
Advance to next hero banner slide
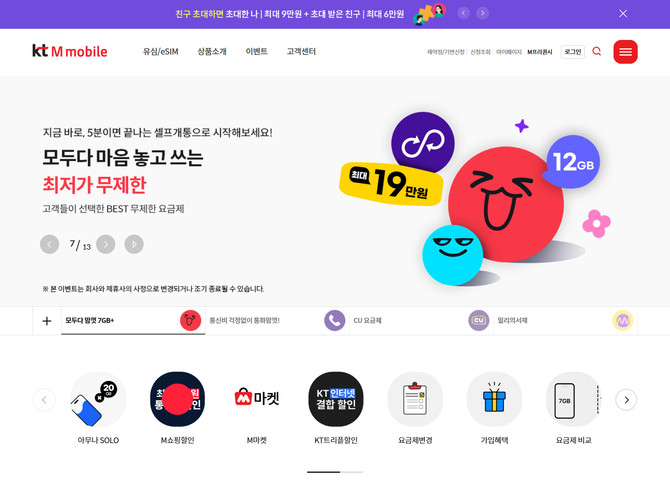[x=106, y=244]
